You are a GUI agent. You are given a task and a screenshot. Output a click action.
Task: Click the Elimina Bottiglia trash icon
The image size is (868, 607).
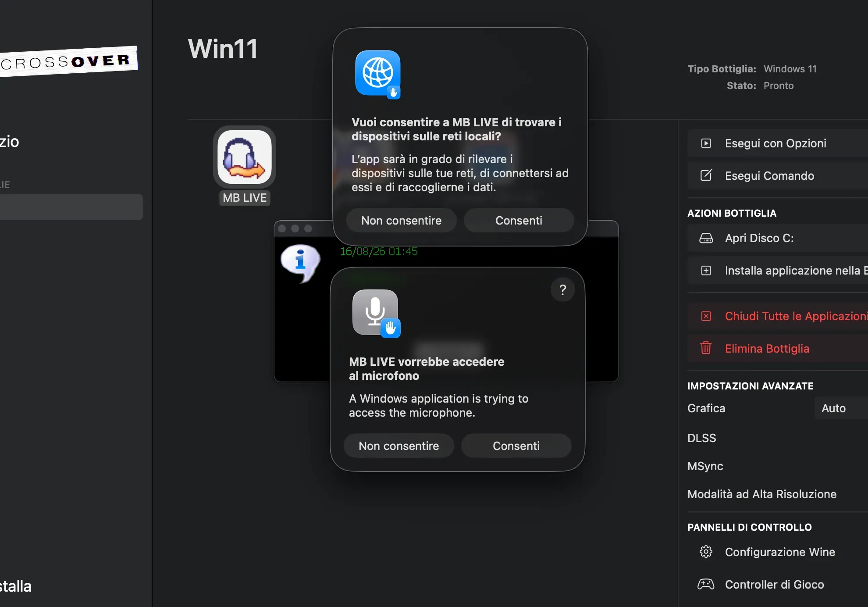coord(706,348)
